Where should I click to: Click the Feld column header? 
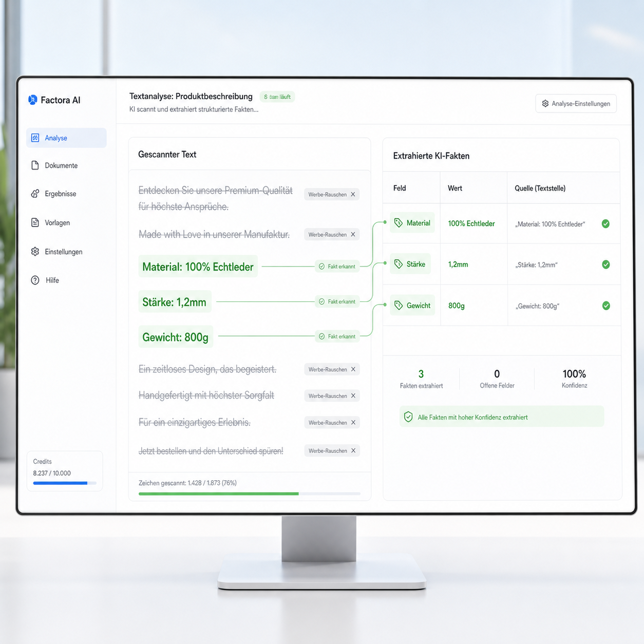(400, 188)
